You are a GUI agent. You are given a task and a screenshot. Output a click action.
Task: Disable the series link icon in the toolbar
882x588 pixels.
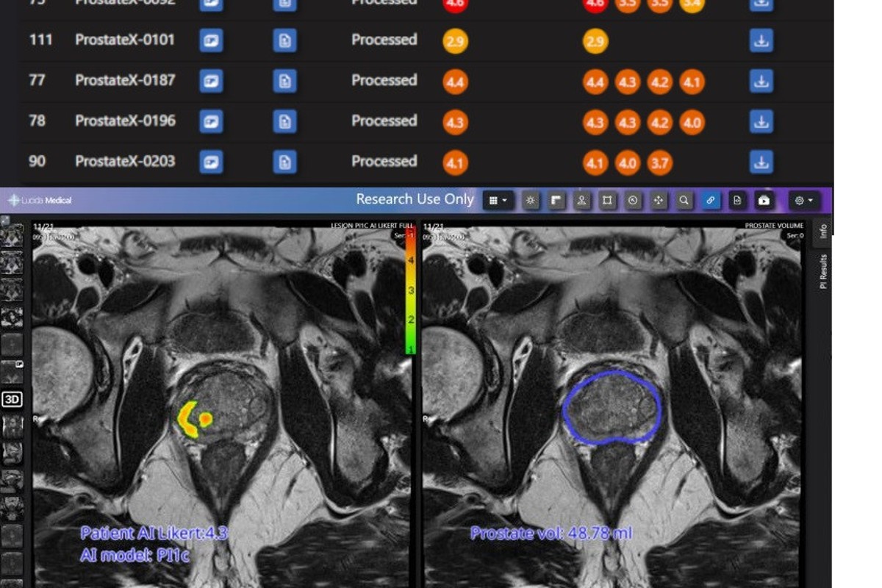(x=710, y=198)
